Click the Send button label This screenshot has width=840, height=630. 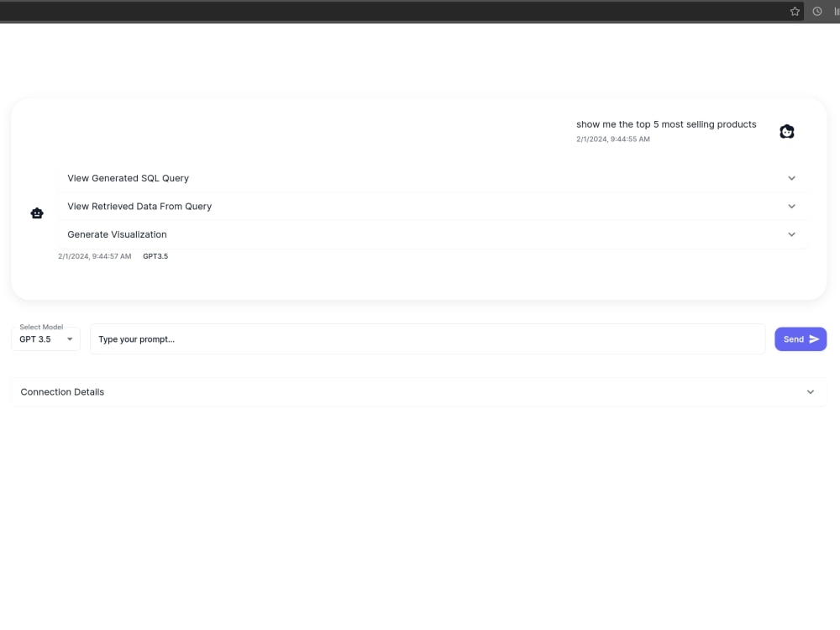pos(794,339)
